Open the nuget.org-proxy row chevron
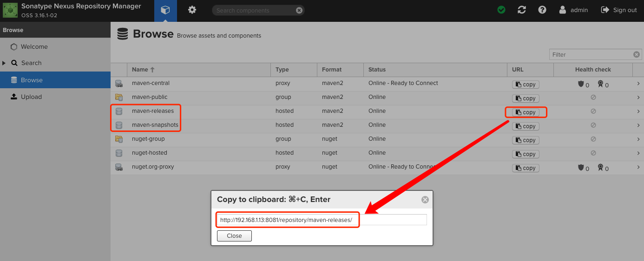The width and height of the screenshot is (644, 261). click(x=638, y=167)
